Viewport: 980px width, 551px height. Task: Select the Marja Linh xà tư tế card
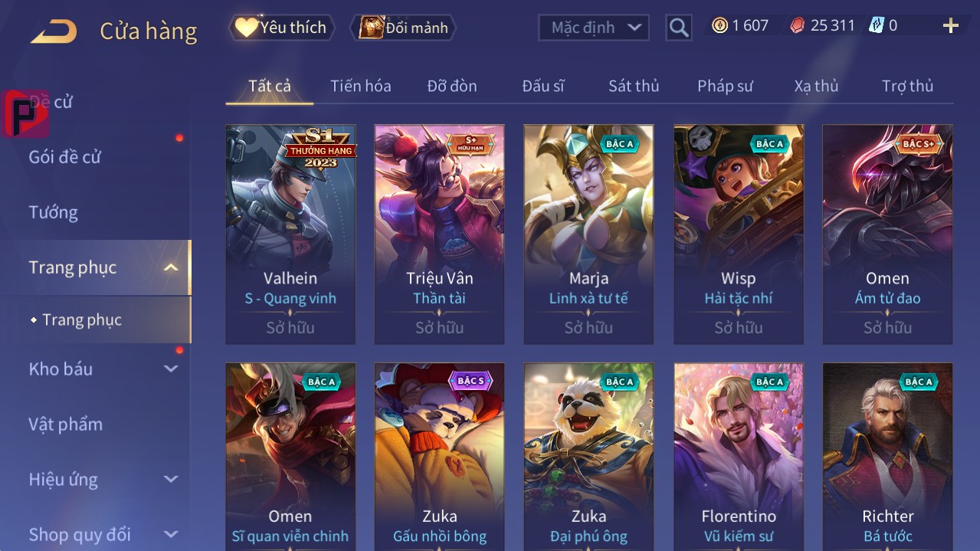click(588, 235)
